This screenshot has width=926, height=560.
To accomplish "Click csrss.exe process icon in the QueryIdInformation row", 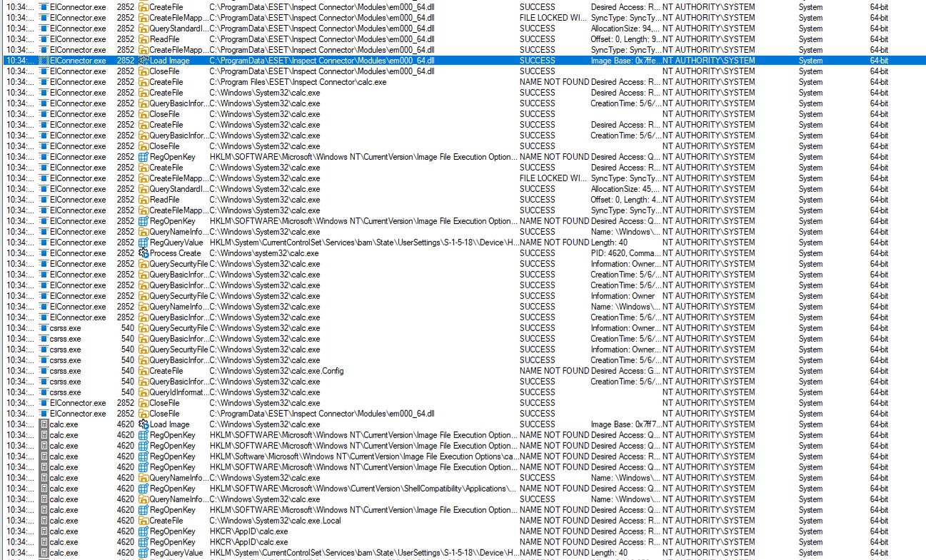I will [x=44, y=392].
